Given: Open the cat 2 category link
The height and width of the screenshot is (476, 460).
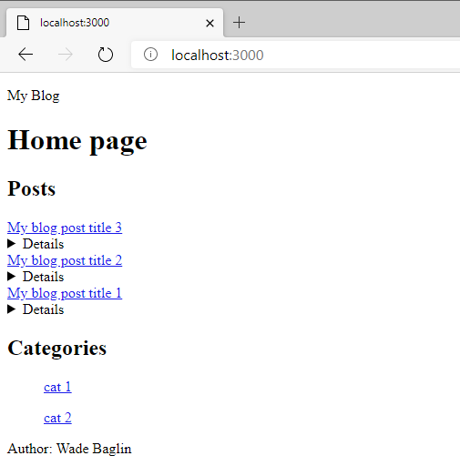Looking at the screenshot, I should [x=57, y=418].
